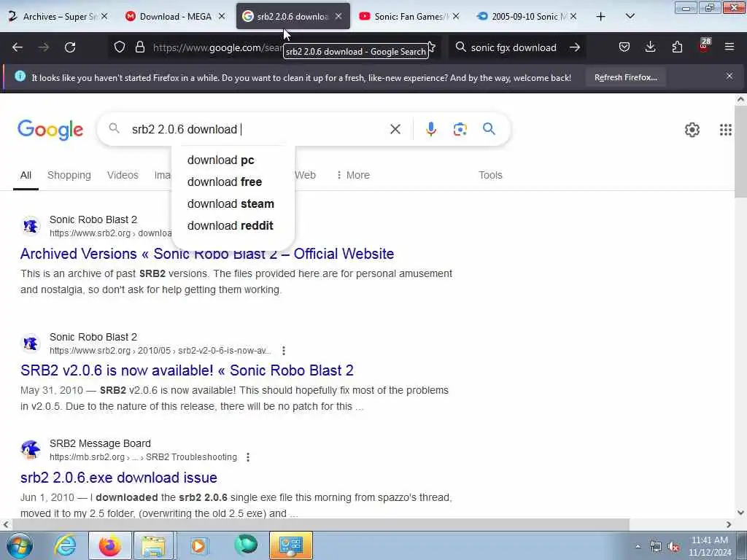Click the extension icon with badge 28
The height and width of the screenshot is (560, 747).
[704, 46]
